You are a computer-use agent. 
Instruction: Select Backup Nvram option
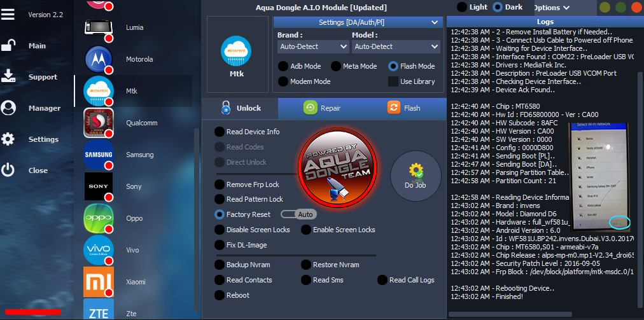click(220, 265)
